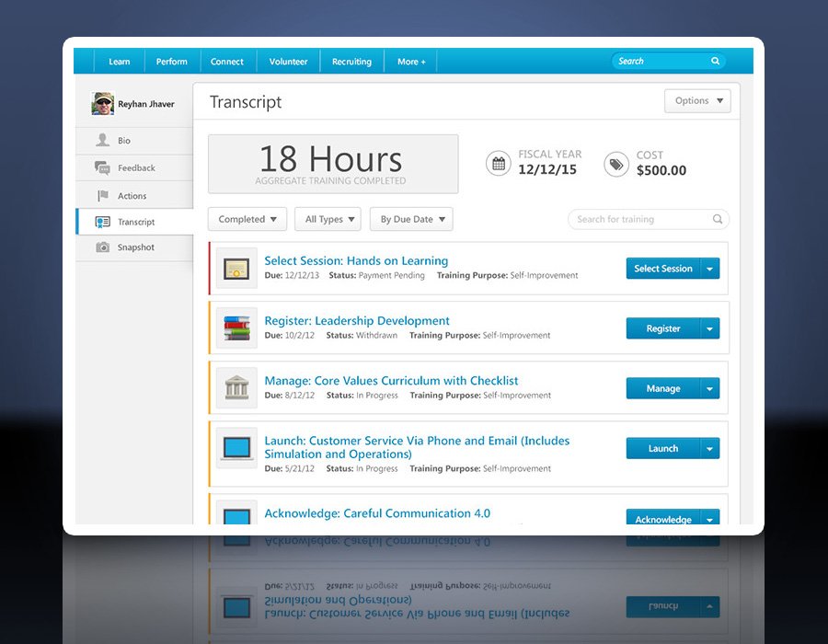The image size is (828, 644).
Task: Click the Acknowledge button
Action: click(663, 517)
